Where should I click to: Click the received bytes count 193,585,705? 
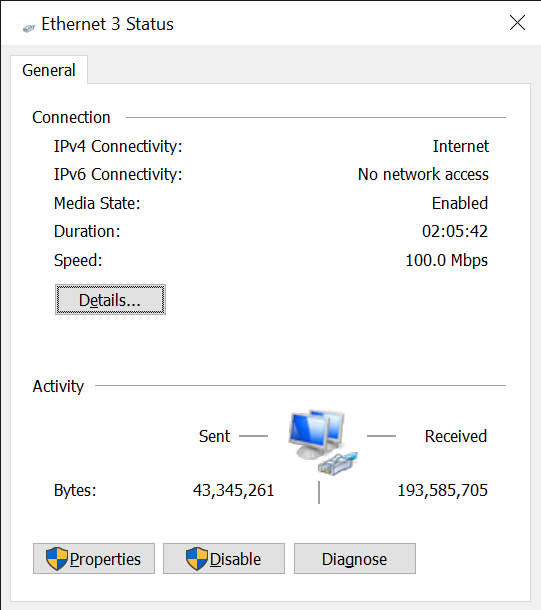(442, 490)
